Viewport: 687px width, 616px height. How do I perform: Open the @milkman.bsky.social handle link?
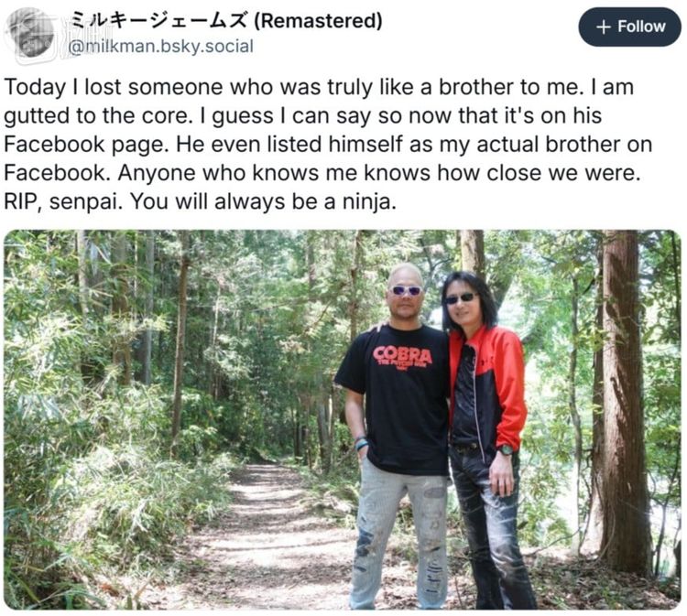pyautogui.click(x=161, y=47)
